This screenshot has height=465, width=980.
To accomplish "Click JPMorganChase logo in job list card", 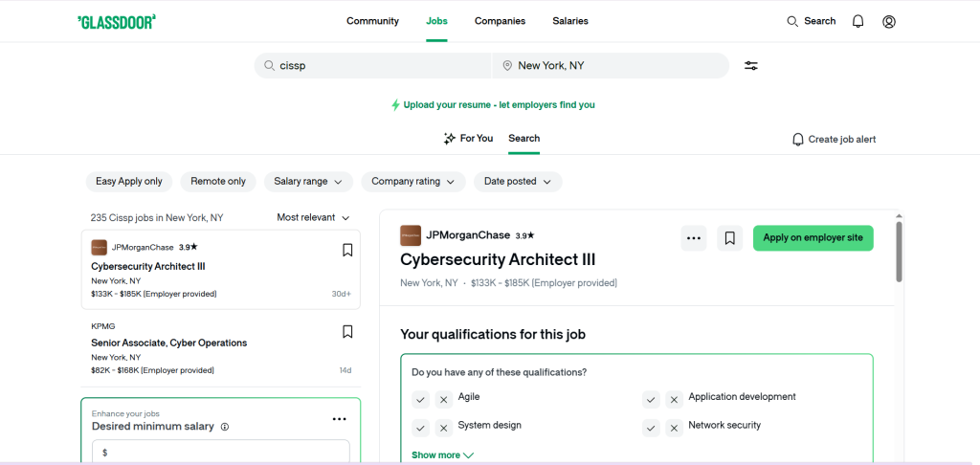I will 99,248.
